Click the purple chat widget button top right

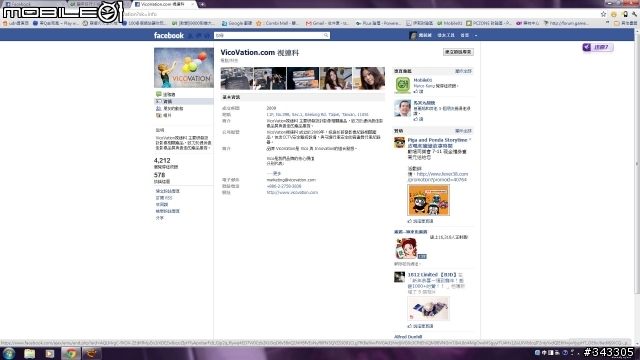[598, 47]
